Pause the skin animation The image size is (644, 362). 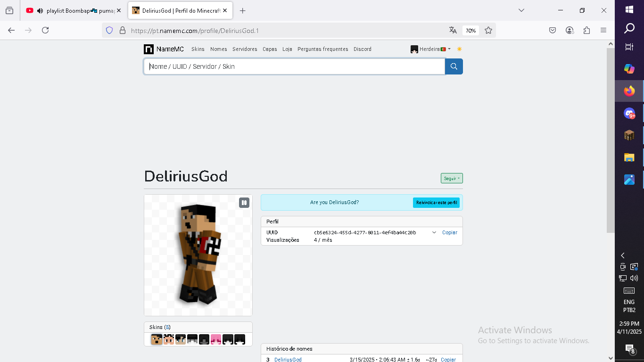244,203
